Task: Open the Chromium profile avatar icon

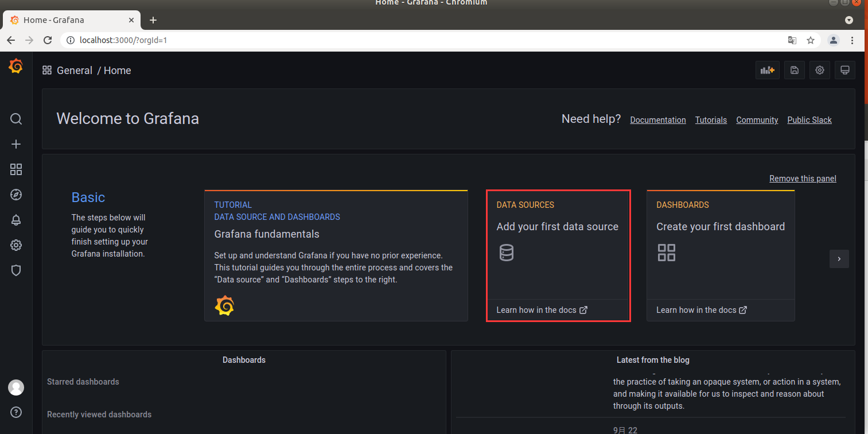Action: tap(834, 40)
